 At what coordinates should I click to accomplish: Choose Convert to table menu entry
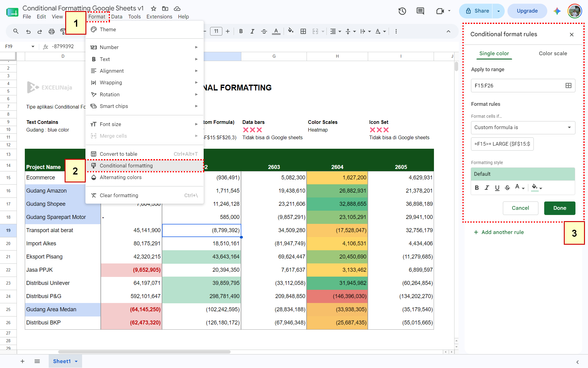point(145,154)
